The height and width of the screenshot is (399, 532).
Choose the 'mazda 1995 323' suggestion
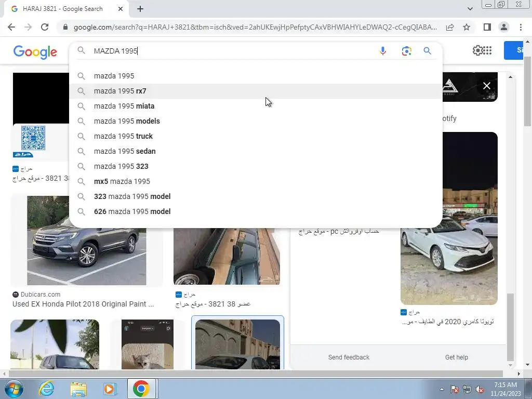coord(256,166)
